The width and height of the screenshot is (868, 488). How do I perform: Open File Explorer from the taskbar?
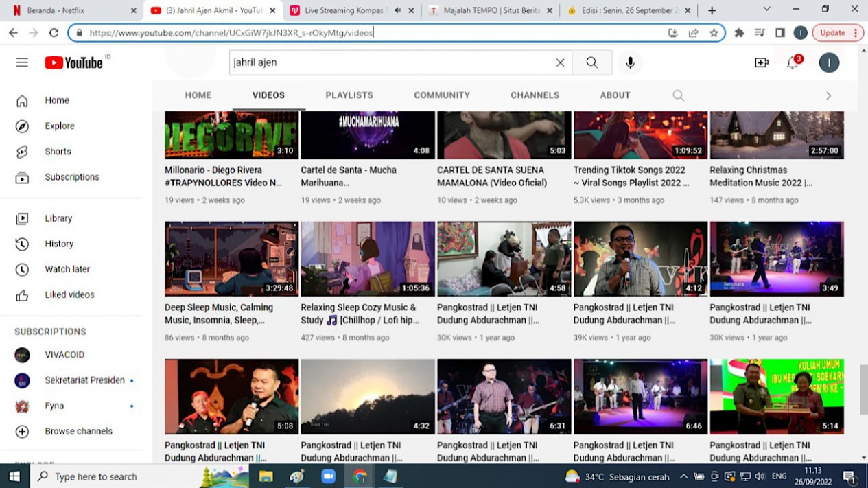click(x=266, y=476)
